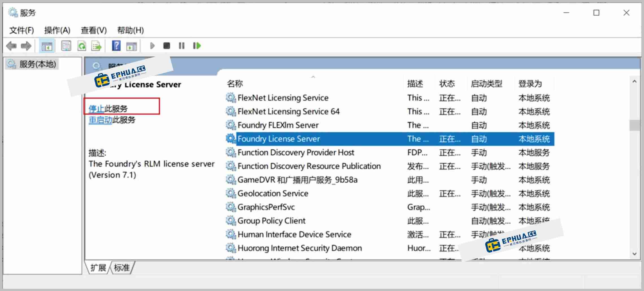This screenshot has height=291, width=644.
Task: Click the Properties toolbar icon
Action: (66, 46)
